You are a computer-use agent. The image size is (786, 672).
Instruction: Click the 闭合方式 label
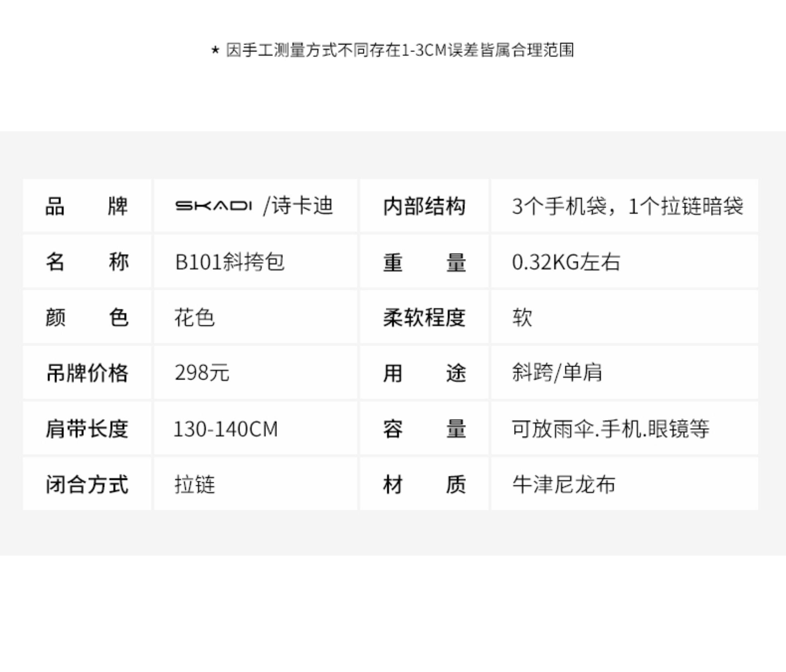click(x=87, y=485)
